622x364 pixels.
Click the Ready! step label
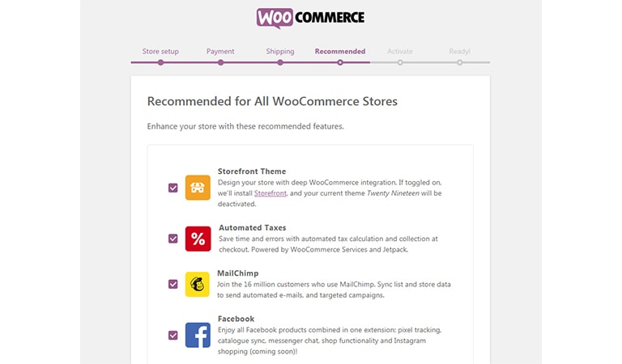coord(459,51)
